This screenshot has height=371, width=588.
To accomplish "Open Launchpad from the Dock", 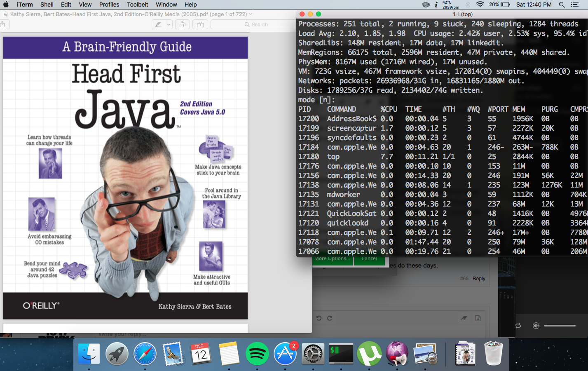I will click(117, 353).
